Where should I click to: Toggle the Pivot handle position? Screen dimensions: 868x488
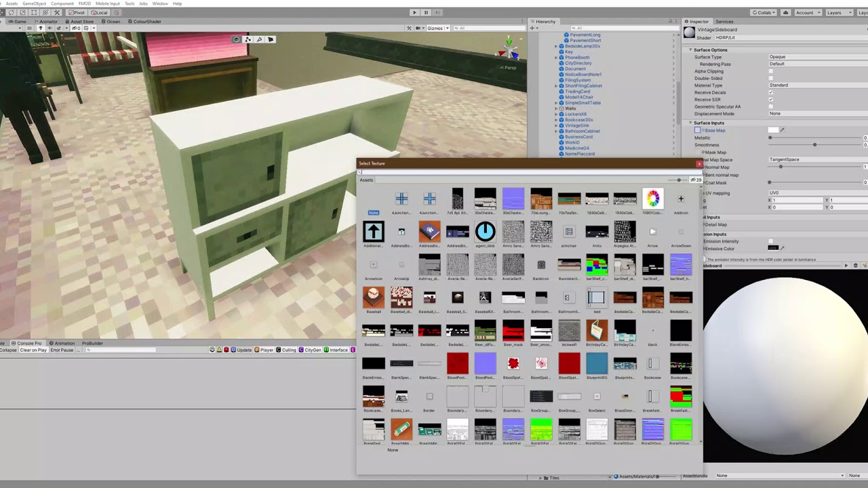(77, 13)
